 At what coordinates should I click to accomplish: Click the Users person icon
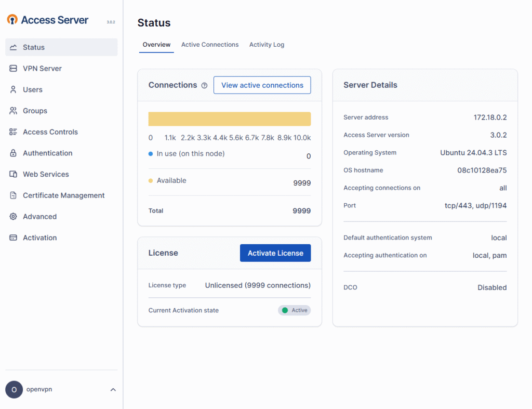pos(14,90)
